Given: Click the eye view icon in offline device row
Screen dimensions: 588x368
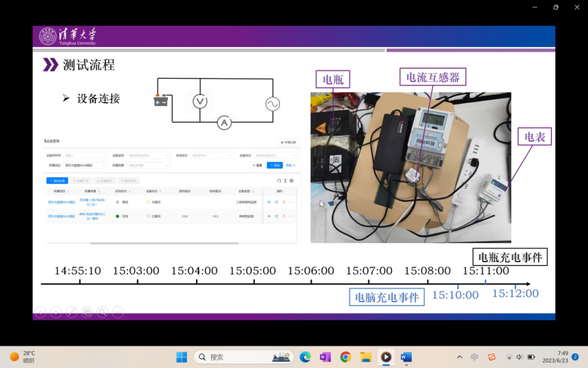Looking at the screenshot, I should pos(269,202).
